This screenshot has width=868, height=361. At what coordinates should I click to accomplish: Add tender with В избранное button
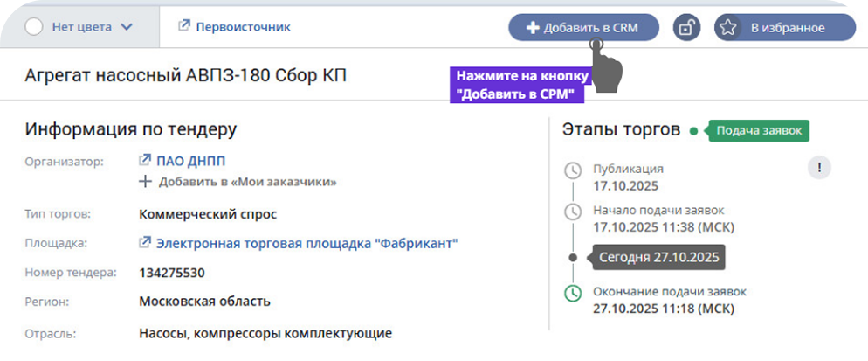(x=786, y=27)
